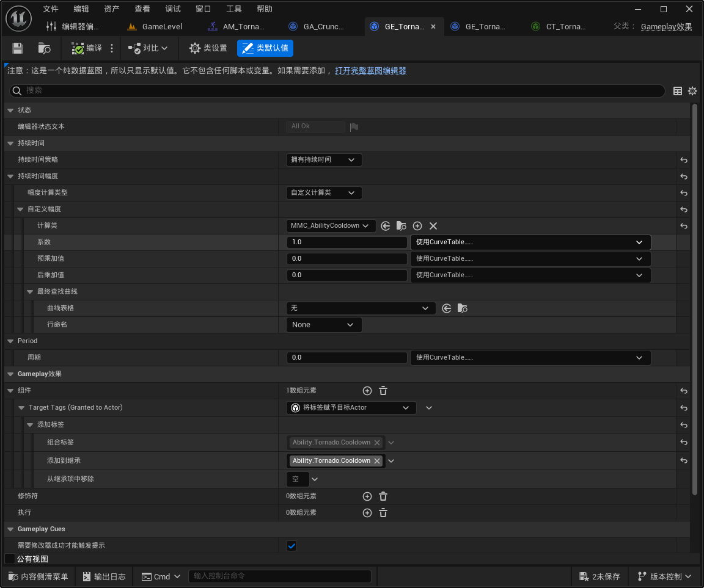Open compile options three-dot menu
The width and height of the screenshot is (704, 588).
click(x=112, y=48)
